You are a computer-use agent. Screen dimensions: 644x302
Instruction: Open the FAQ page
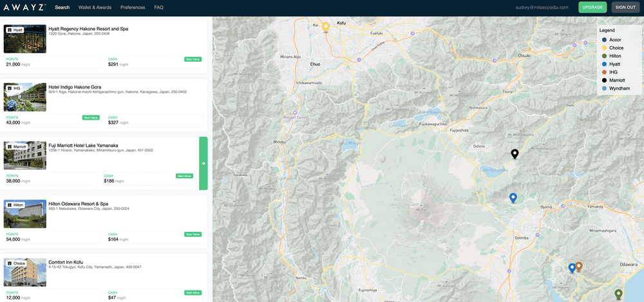(158, 8)
